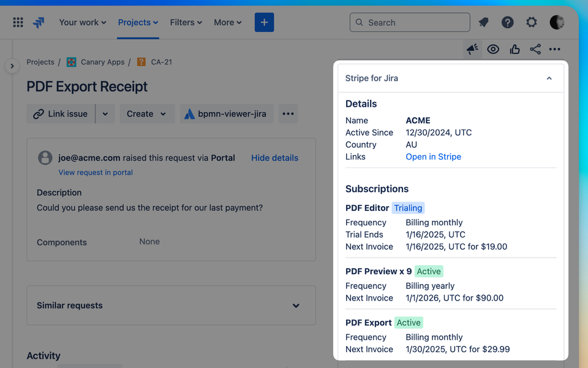The width and height of the screenshot is (588, 368).
Task: Go to Projects breadcrumb
Action: tap(40, 62)
